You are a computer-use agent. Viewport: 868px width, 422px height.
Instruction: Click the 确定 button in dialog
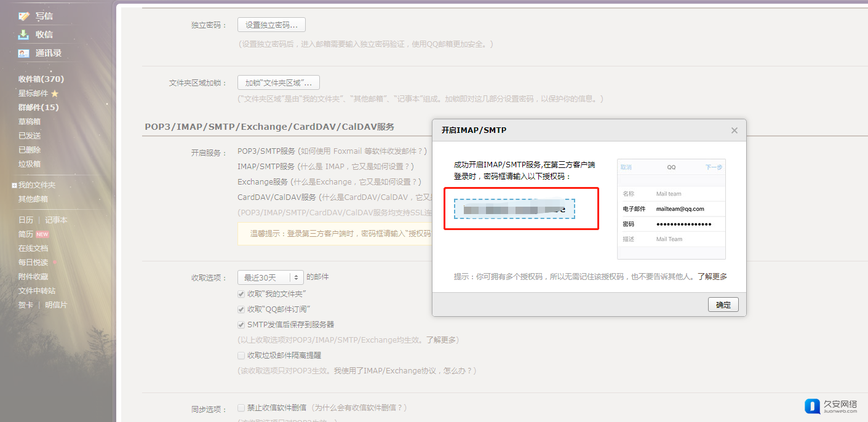pos(723,305)
